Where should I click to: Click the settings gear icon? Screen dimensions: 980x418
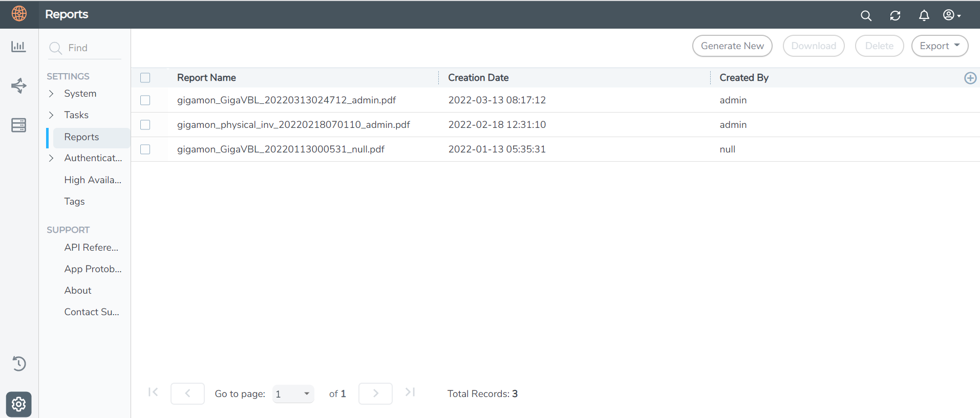pyautogui.click(x=19, y=404)
